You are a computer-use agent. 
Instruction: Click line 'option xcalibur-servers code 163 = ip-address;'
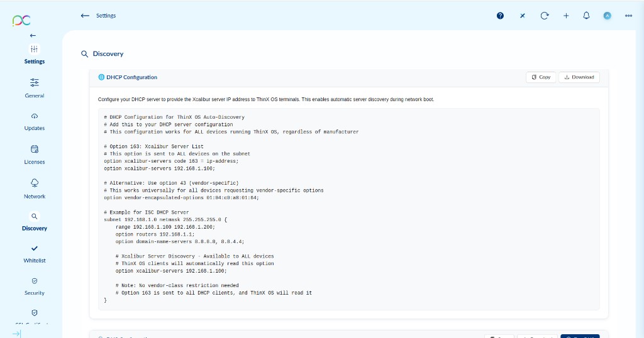(x=171, y=161)
